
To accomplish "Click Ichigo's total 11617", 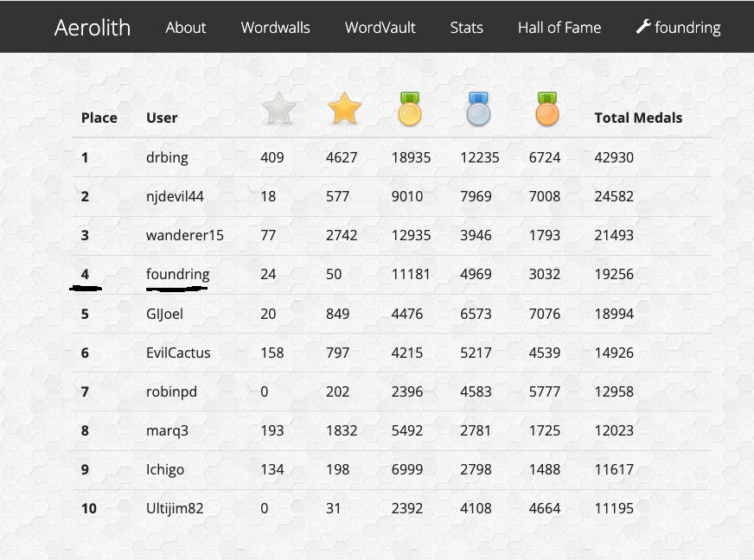I will (614, 469).
